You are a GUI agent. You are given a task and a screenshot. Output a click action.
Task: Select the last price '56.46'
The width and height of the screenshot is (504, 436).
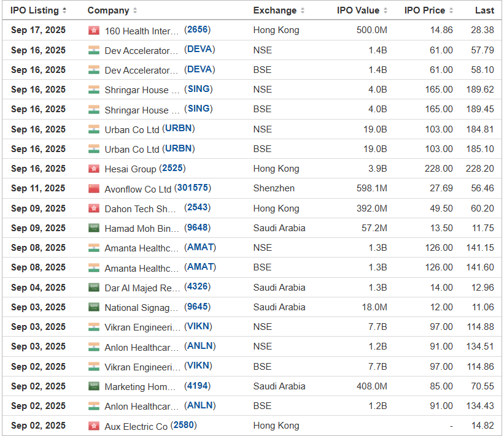pos(483,188)
